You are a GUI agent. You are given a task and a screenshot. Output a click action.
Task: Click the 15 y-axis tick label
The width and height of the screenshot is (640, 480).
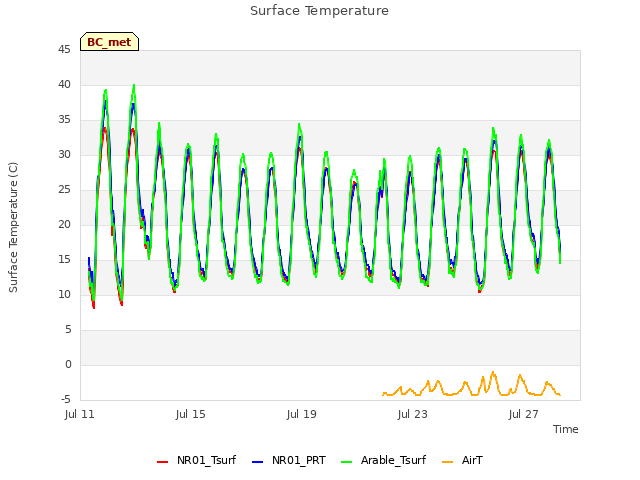[x=64, y=259]
